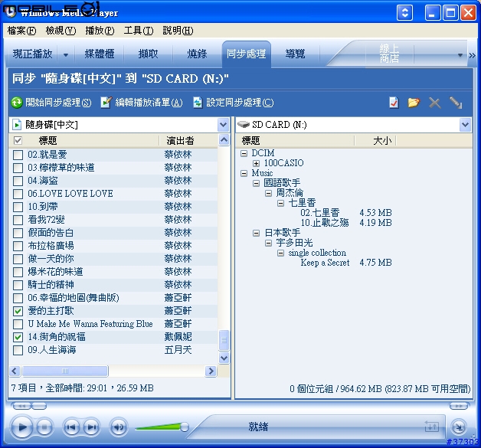The height and width of the screenshot is (448, 481).
Task: Check the box for 06.LOVE LOVE LOVE
Action: [x=18, y=194]
